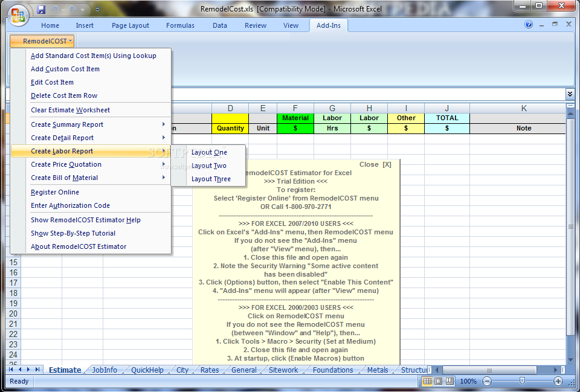Save the workbook with floppy icon
The width and height of the screenshot is (580, 392).
[x=42, y=9]
